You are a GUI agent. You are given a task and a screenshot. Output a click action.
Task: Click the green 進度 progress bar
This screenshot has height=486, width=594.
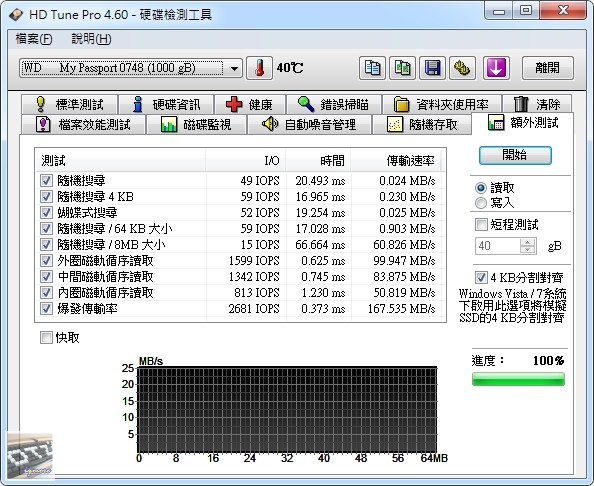(x=518, y=379)
